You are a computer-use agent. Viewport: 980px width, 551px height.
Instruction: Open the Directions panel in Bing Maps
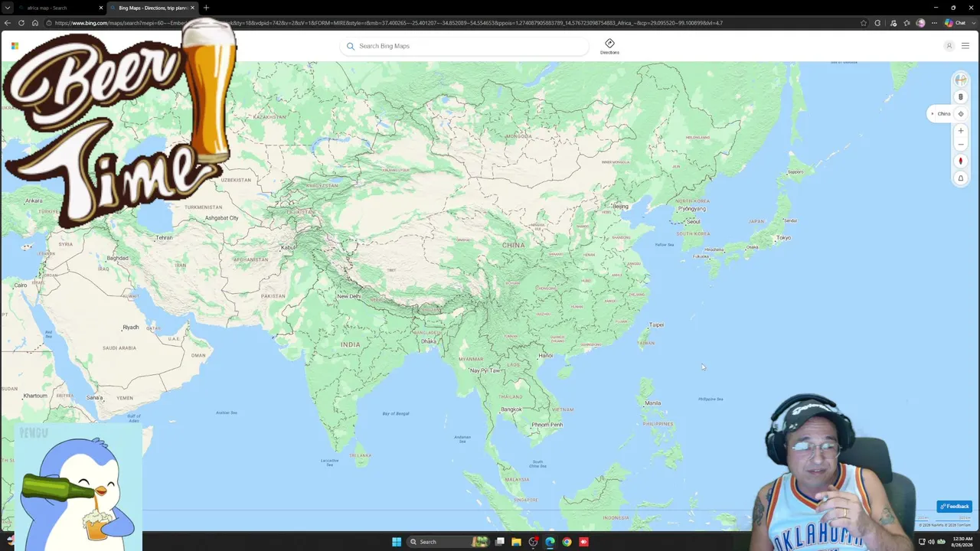click(609, 46)
